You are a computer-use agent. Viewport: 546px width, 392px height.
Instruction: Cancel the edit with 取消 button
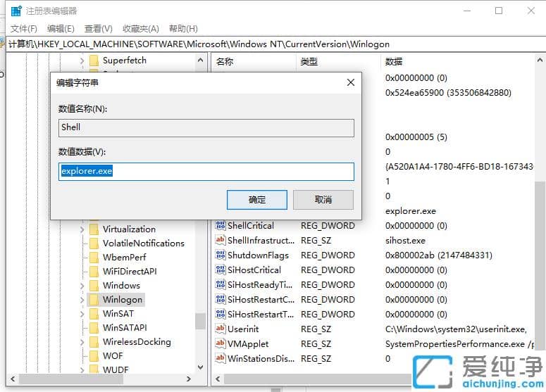[323, 200]
